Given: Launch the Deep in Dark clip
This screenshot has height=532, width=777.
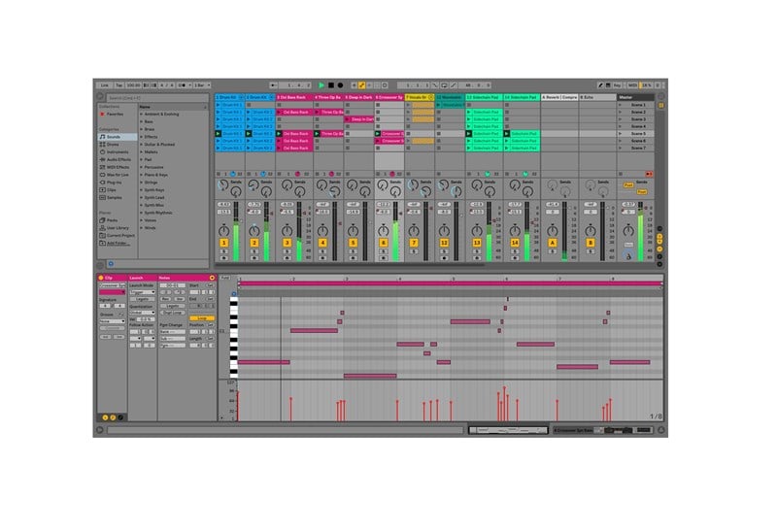Looking at the screenshot, I should click(348, 119).
